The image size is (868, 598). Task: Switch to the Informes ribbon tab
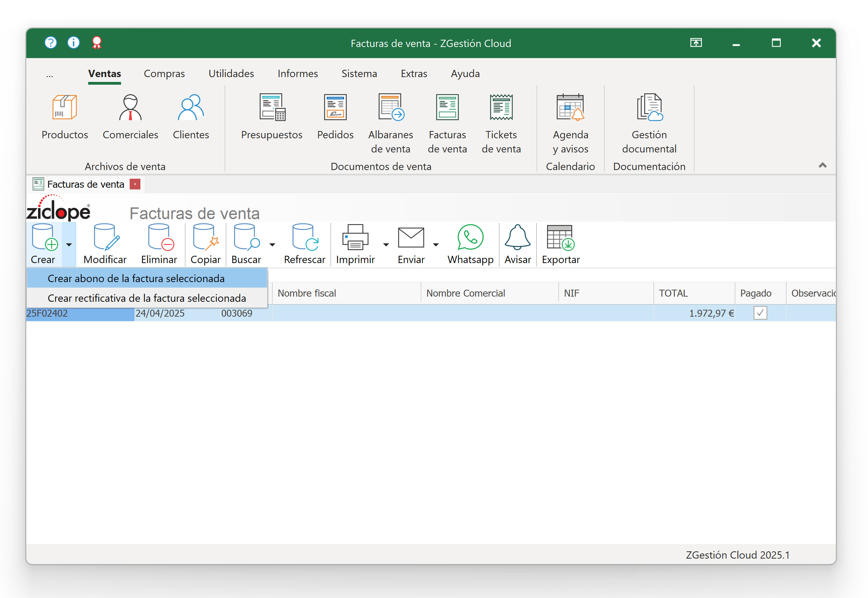[298, 74]
